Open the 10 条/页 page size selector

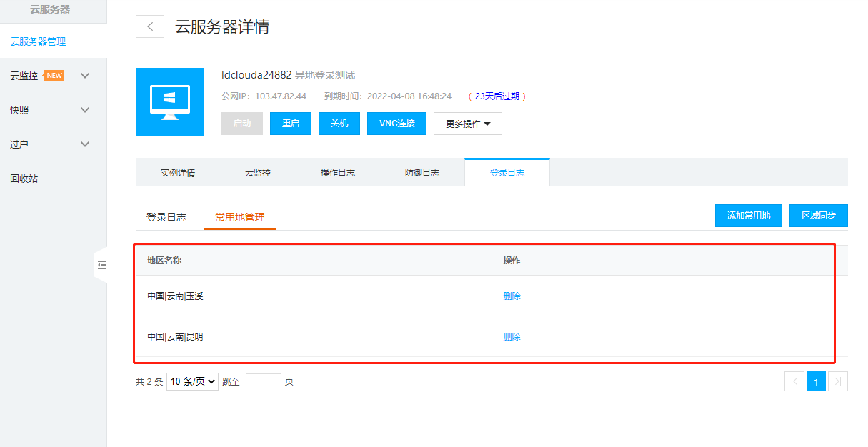coord(192,381)
